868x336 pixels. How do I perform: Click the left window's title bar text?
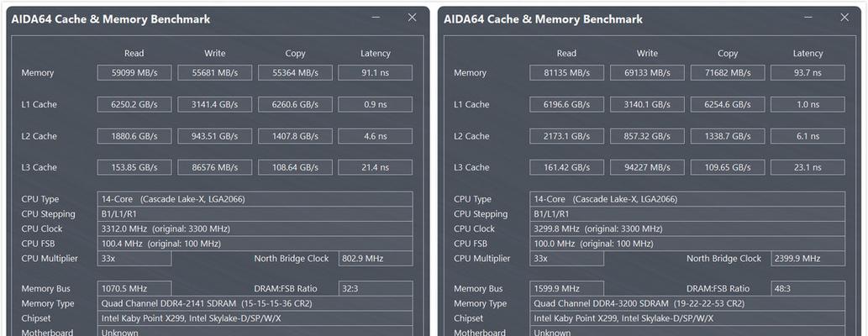111,18
